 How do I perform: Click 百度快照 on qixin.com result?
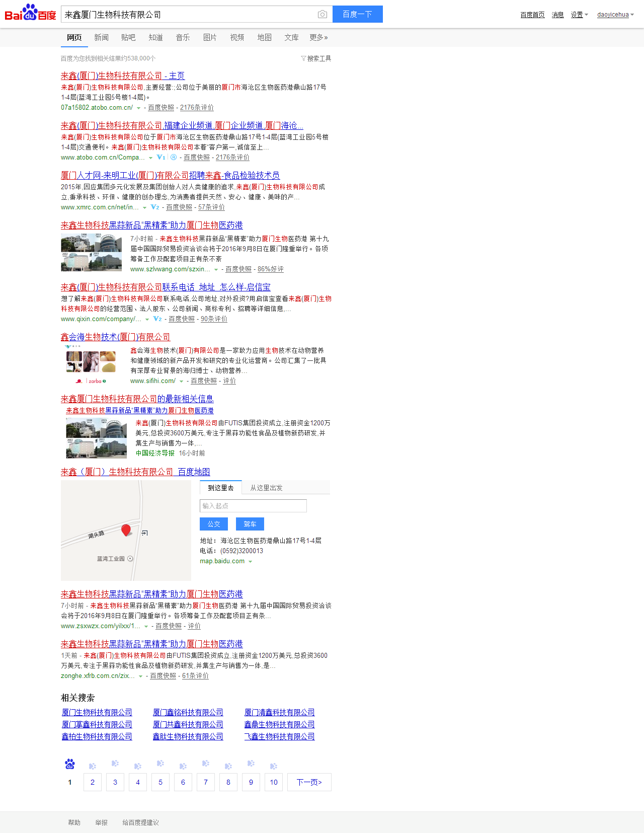coord(182,319)
